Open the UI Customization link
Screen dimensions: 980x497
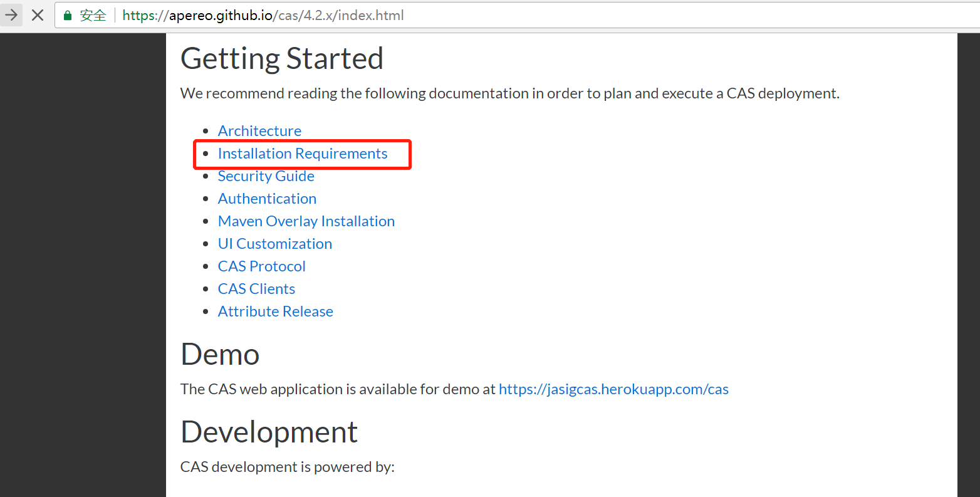(x=275, y=244)
